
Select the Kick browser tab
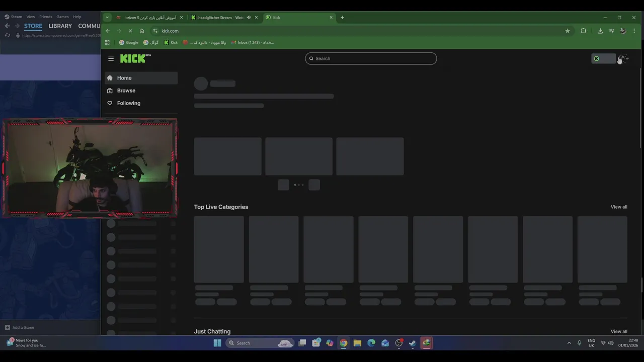(x=299, y=18)
